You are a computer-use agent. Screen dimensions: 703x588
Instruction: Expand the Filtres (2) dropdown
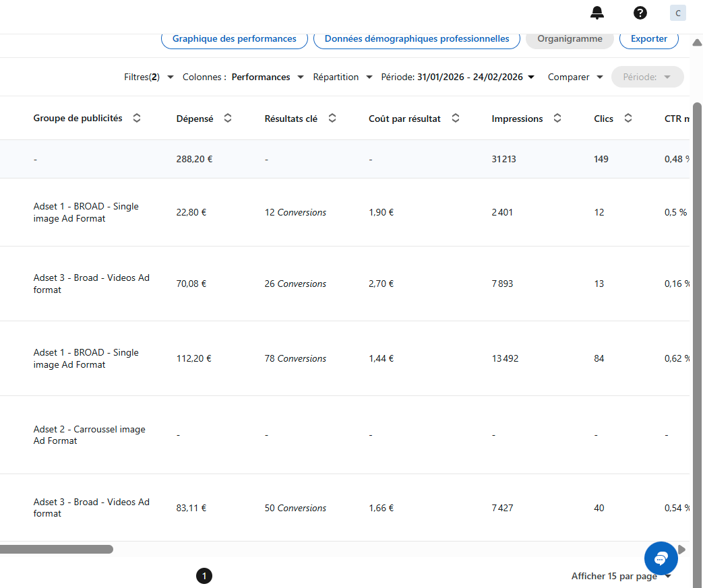149,77
